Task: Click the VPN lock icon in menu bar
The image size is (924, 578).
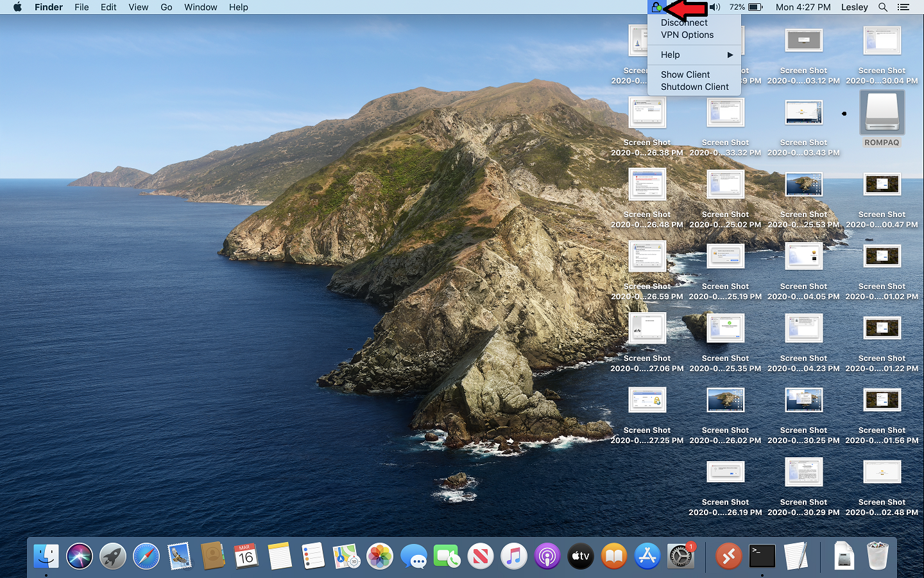Action: point(656,7)
